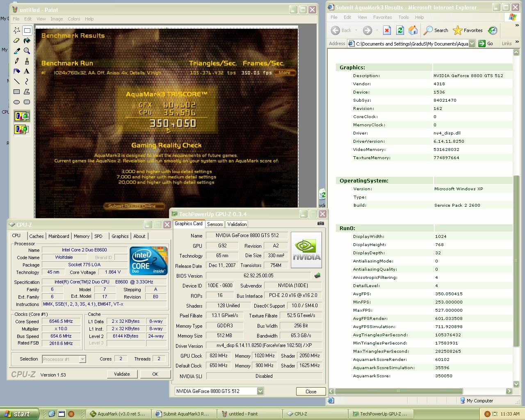Select the Polygon tool in Paint
This screenshot has width=525, height=420.
pos(27,92)
